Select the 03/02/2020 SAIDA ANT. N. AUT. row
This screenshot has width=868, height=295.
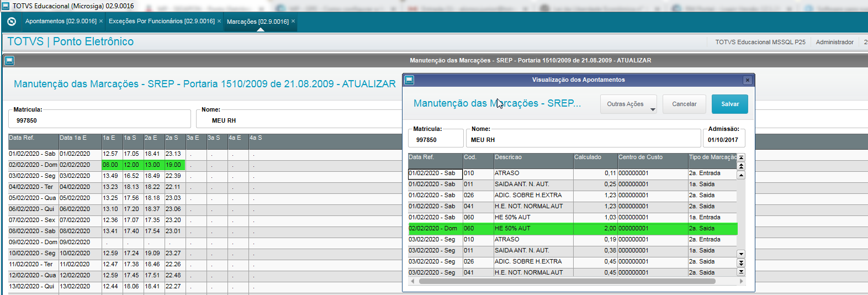(x=573, y=251)
